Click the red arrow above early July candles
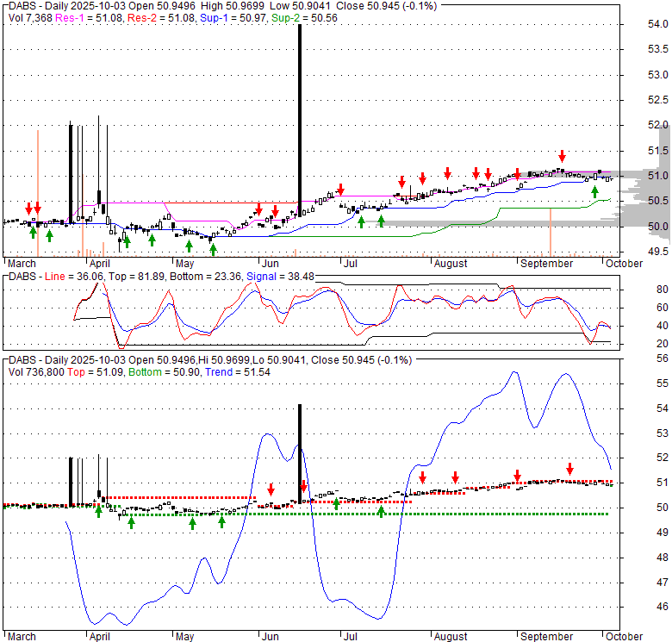Screen dimensions: 672x642 [341, 190]
